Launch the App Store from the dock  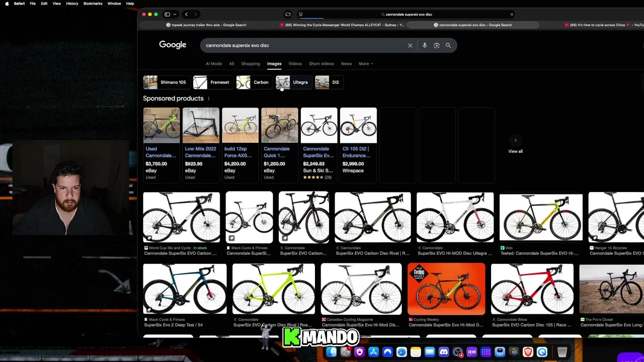373,352
